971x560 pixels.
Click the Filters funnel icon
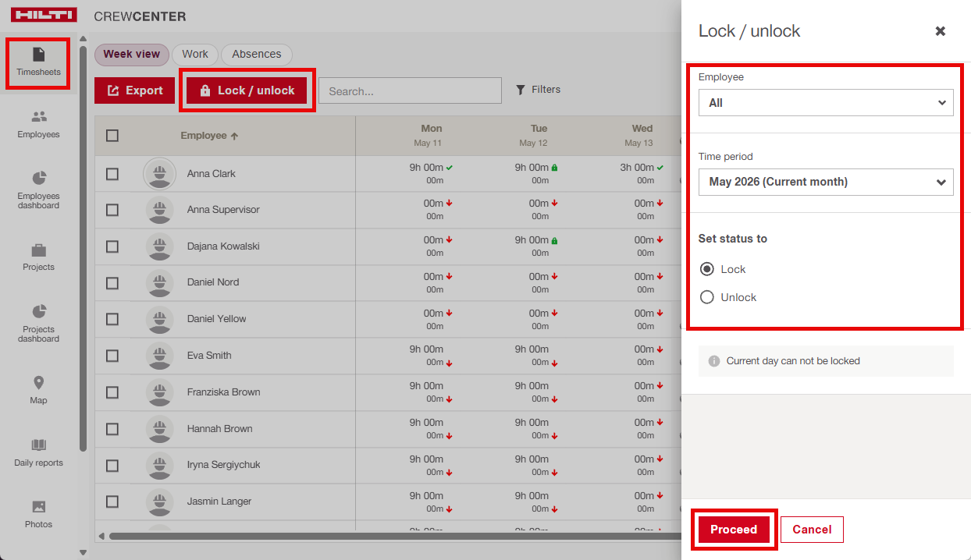[x=521, y=90]
